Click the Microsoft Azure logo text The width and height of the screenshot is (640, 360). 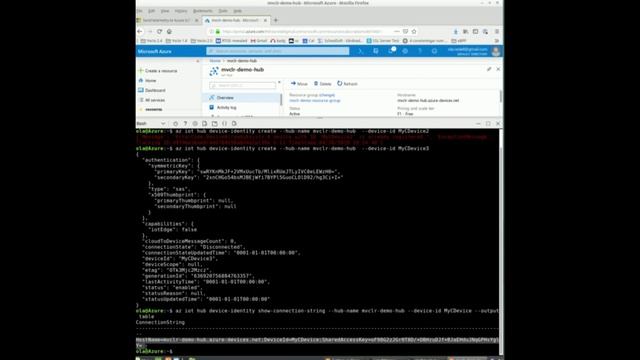coord(154,51)
